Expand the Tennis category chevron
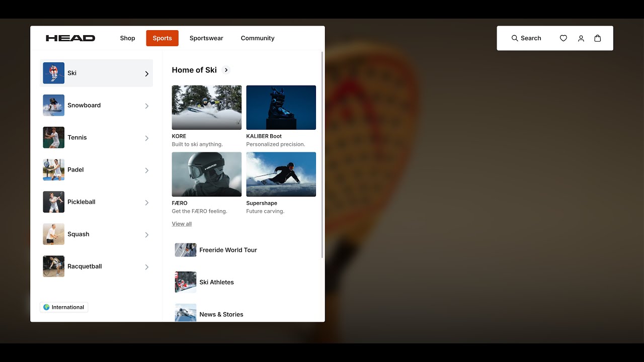This screenshot has height=362, width=644. pos(147,138)
